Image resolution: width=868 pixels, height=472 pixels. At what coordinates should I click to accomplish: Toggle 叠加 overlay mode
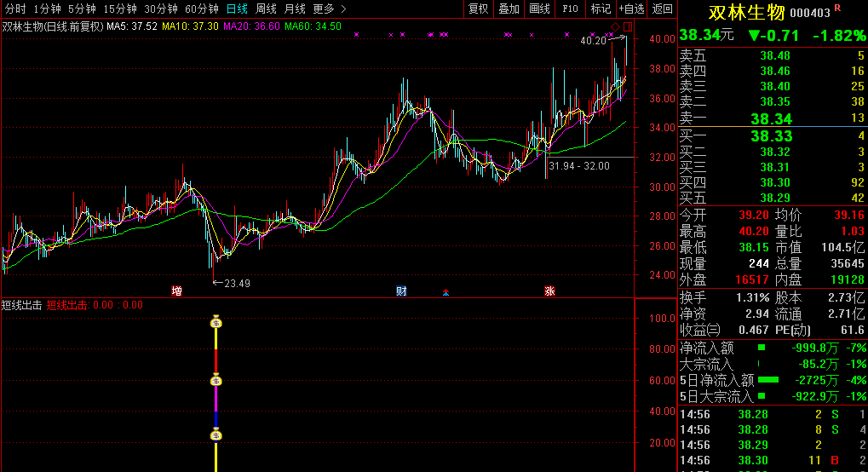[509, 9]
